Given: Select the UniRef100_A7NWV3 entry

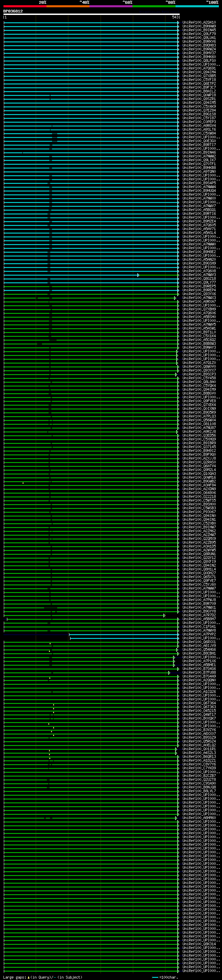Looking at the screenshot, I should point(199,275).
